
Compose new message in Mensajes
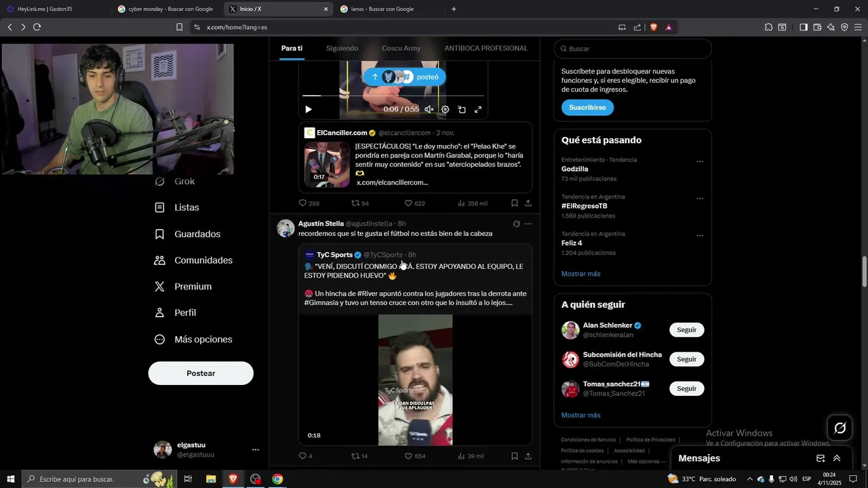pyautogui.click(x=821, y=458)
